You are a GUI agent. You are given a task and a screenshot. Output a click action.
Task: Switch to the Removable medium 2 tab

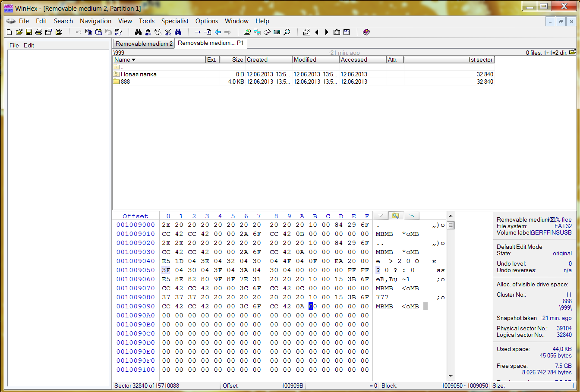click(x=144, y=44)
